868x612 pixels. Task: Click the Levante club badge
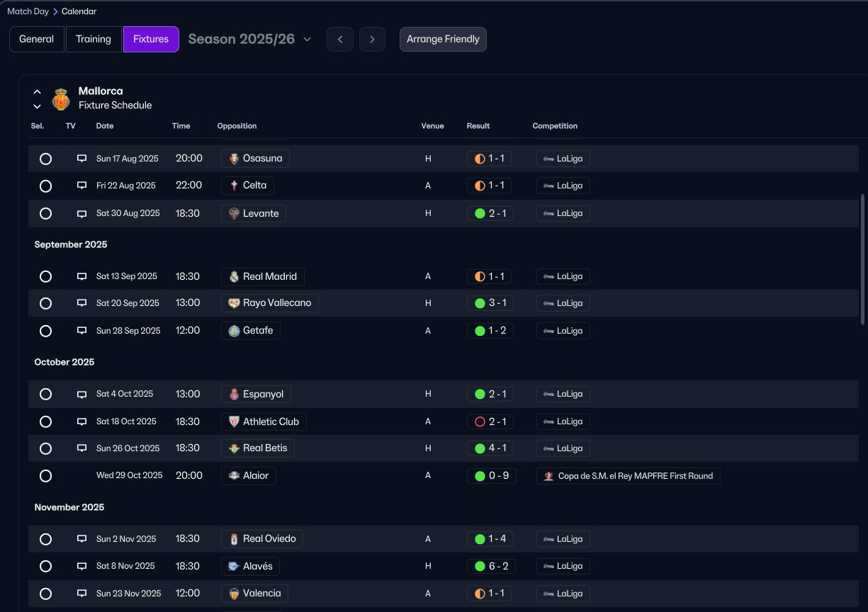point(234,213)
